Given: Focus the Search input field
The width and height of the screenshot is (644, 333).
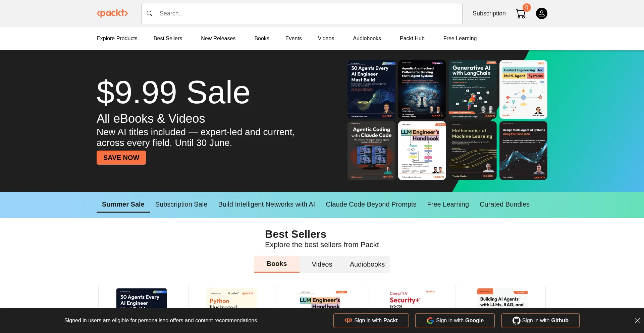Looking at the screenshot, I should pyautogui.click(x=302, y=13).
